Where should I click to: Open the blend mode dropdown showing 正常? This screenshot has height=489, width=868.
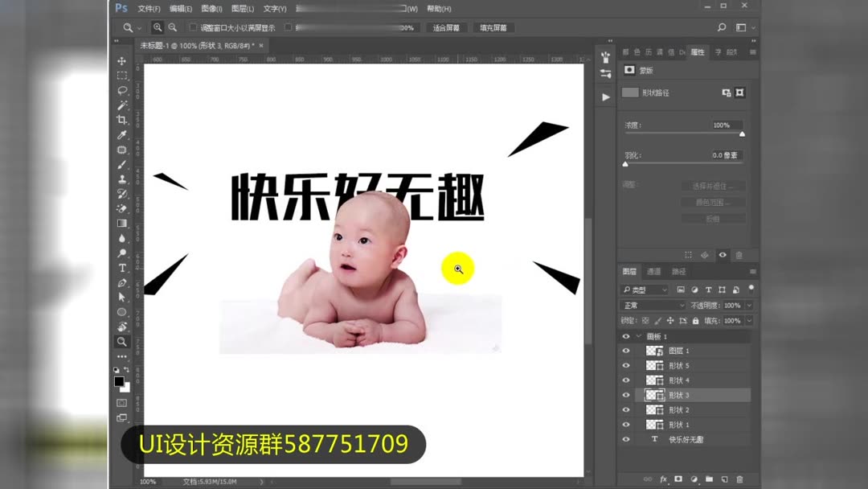click(x=651, y=305)
